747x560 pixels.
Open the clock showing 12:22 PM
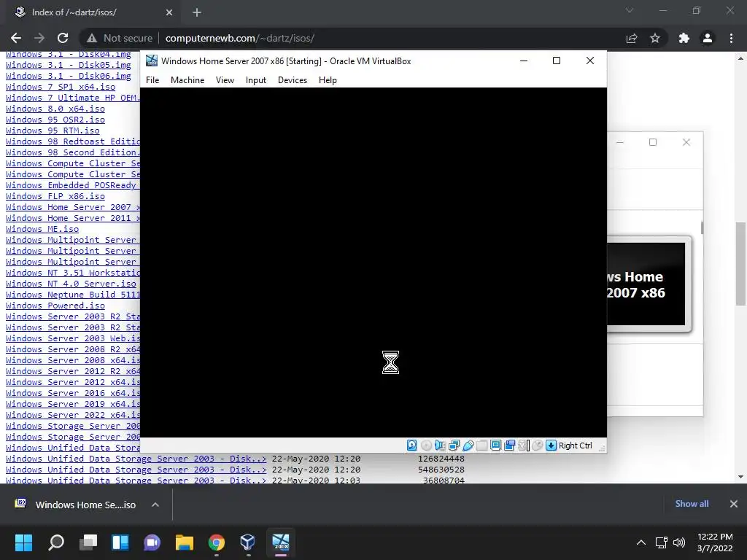click(715, 542)
